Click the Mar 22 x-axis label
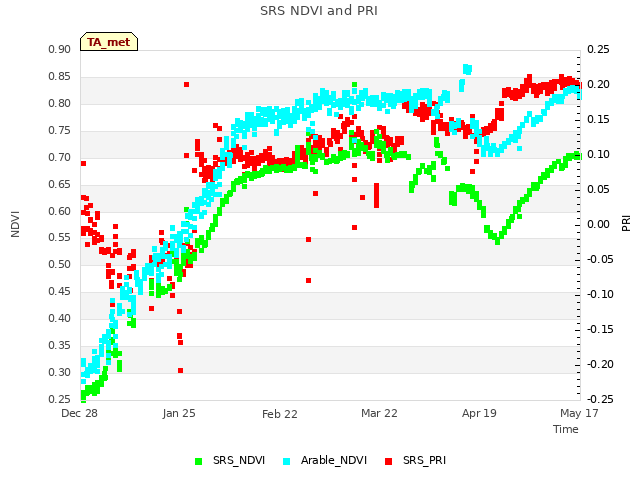 379,413
